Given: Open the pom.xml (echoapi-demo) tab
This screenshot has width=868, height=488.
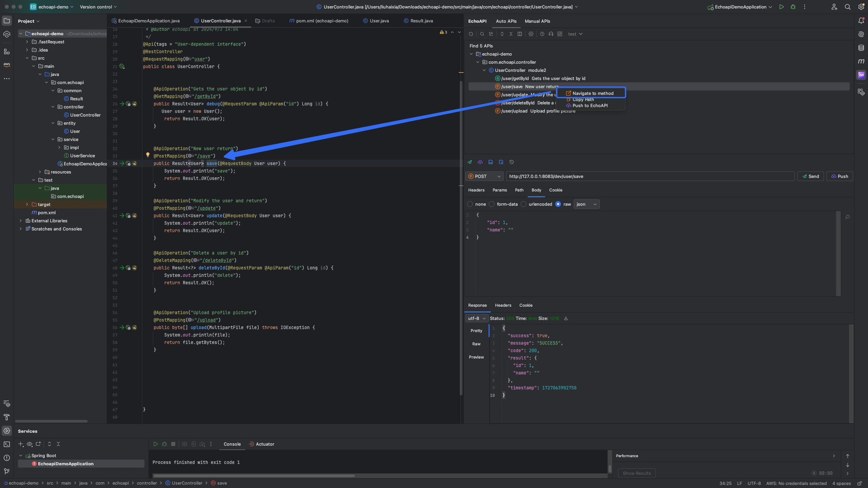Looking at the screenshot, I should (319, 21).
